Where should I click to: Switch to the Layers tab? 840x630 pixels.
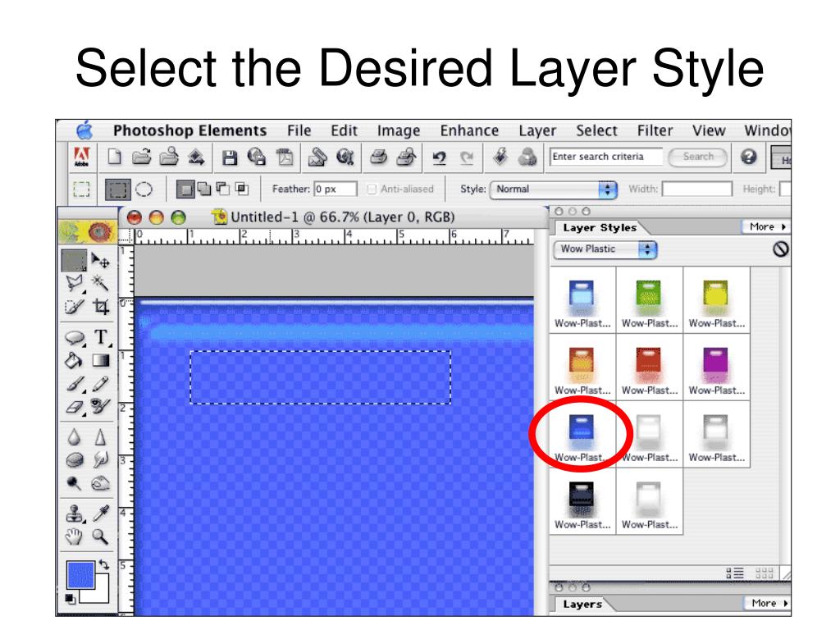pyautogui.click(x=582, y=605)
